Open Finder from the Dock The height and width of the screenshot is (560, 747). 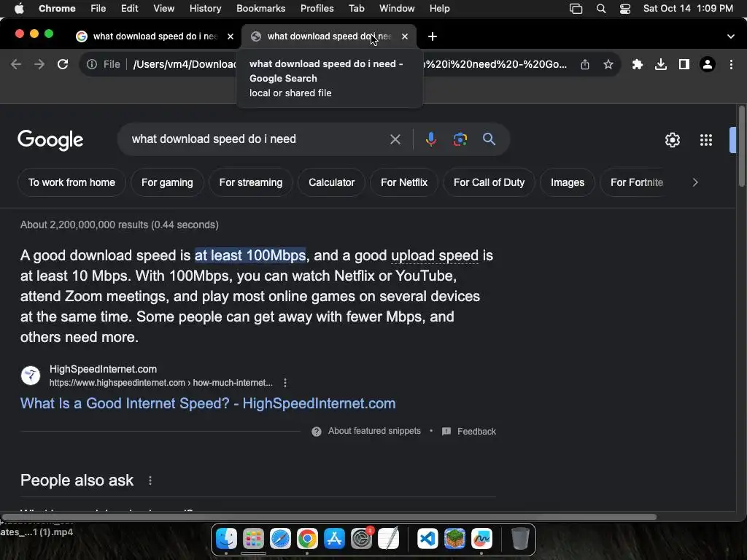click(226, 539)
